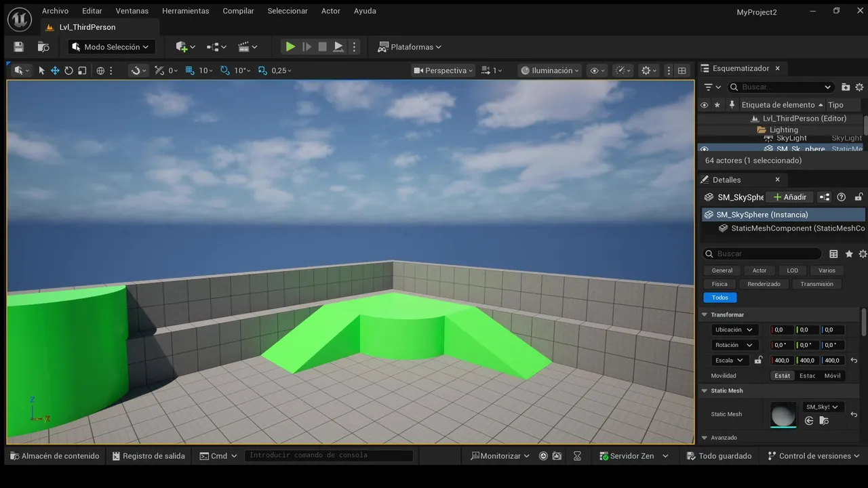Set Movilidad to Móvil
868x488 pixels.
coord(832,375)
